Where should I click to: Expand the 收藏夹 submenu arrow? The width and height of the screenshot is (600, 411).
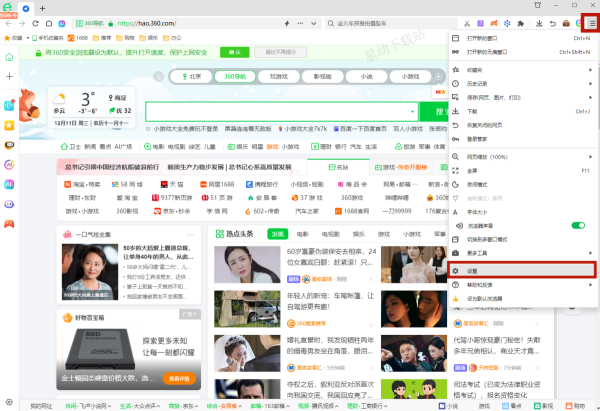590,70
